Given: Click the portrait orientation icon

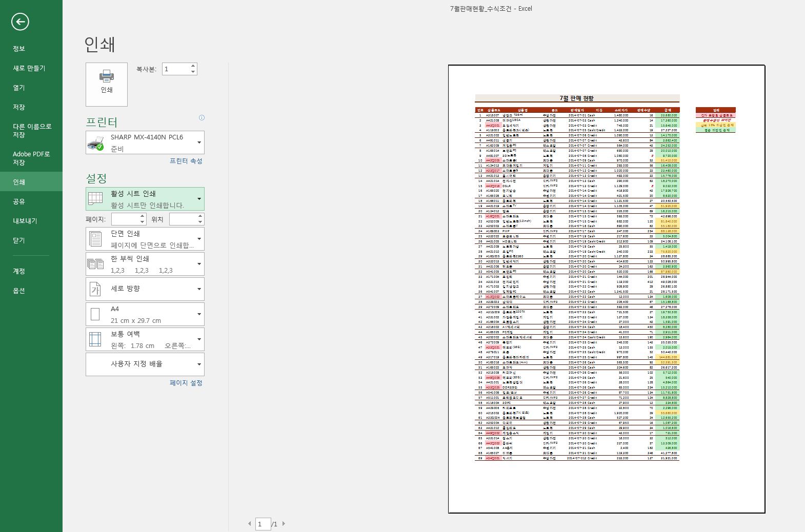Looking at the screenshot, I should pyautogui.click(x=96, y=289).
